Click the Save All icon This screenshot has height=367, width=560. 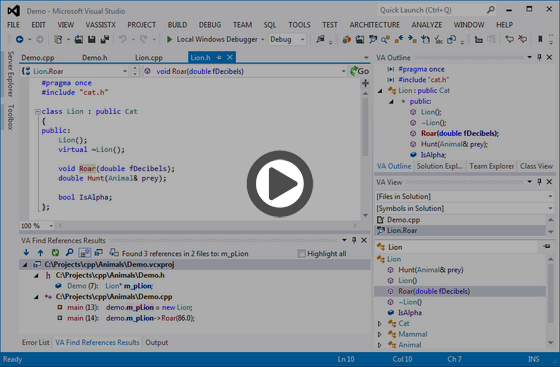pyautogui.click(x=105, y=39)
